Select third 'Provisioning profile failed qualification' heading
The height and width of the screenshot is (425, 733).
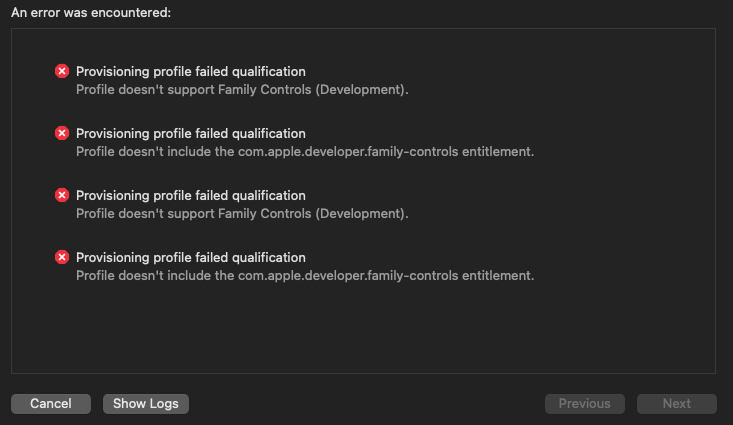(x=191, y=195)
